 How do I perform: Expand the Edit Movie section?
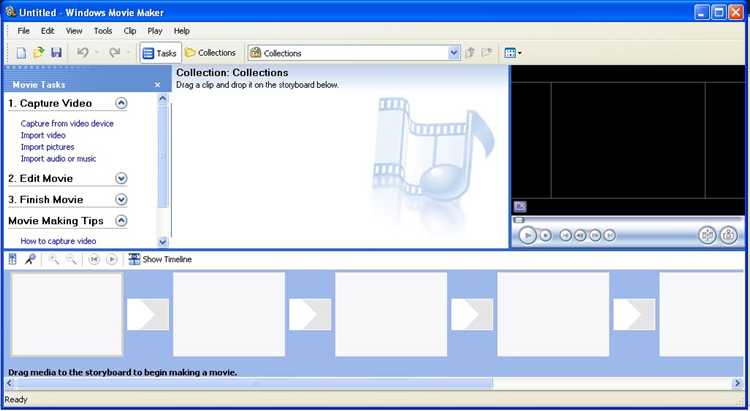(121, 178)
